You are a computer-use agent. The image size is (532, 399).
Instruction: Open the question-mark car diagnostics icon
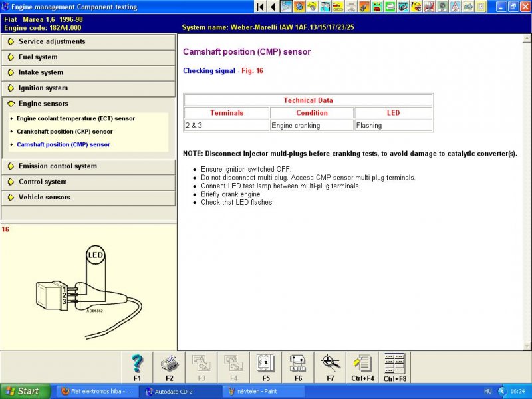pos(416,7)
